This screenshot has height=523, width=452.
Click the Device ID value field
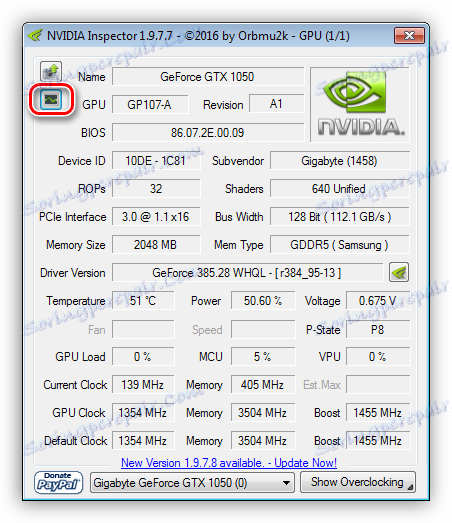coord(156,161)
